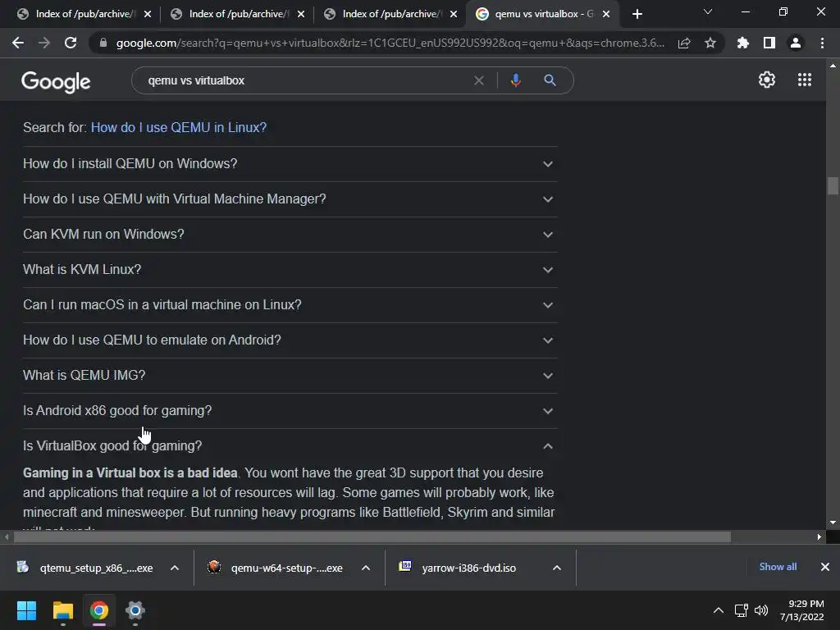The image size is (840, 630).
Task: Expand 'Can I run macOS in a virtual machine on Linux?'
Action: click(290, 305)
